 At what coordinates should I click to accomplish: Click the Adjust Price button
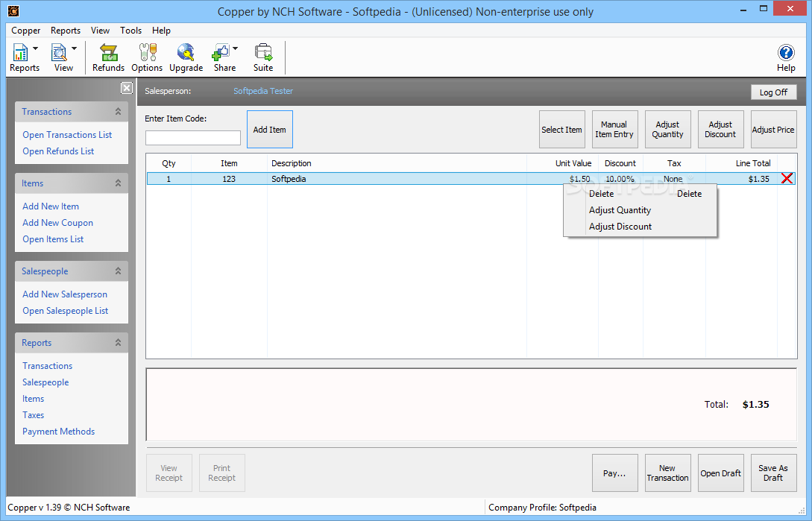[x=773, y=130]
